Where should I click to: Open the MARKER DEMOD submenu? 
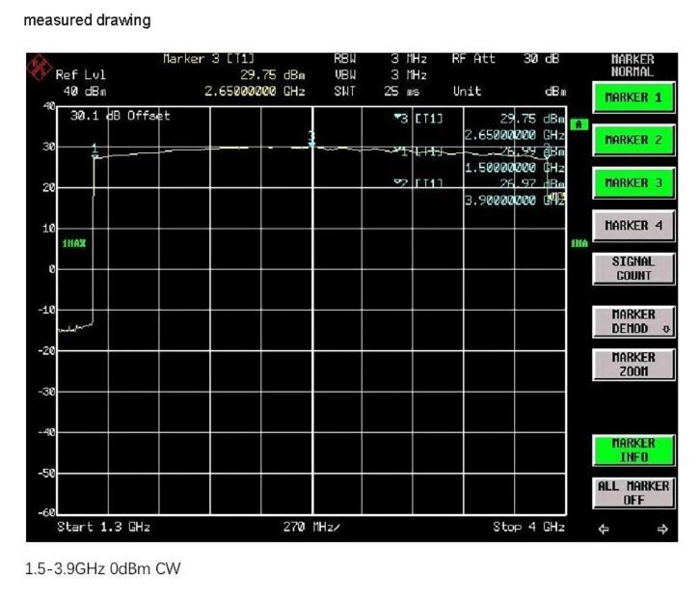pos(633,321)
